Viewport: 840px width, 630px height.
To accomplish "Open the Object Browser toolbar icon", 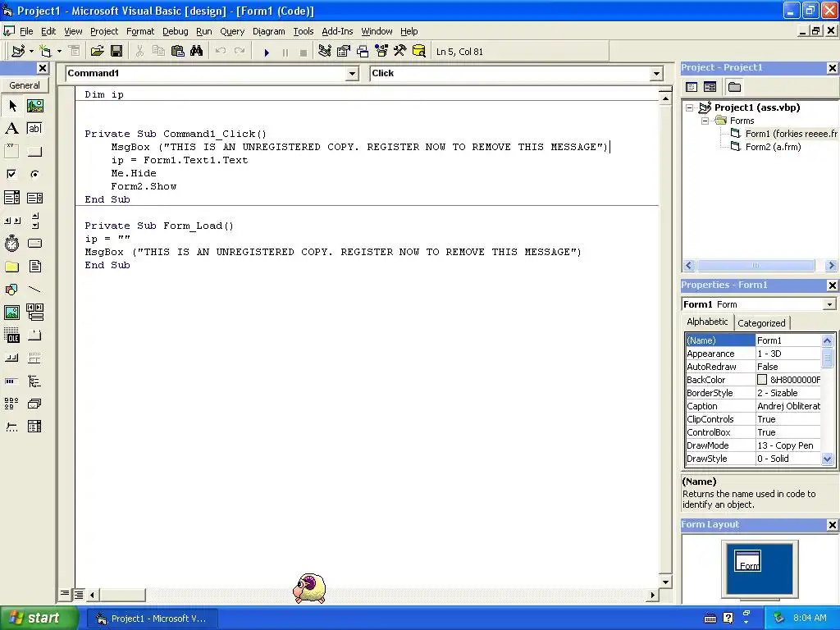I will click(381, 51).
